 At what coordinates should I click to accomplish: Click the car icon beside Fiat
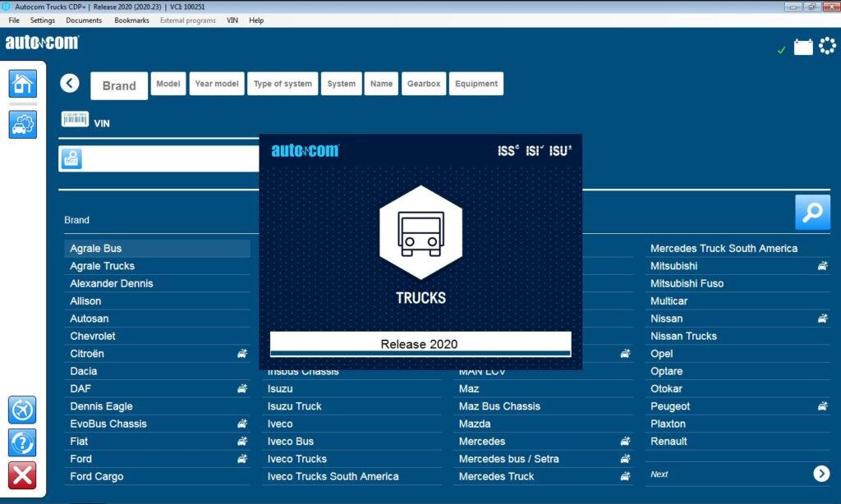pos(242,441)
